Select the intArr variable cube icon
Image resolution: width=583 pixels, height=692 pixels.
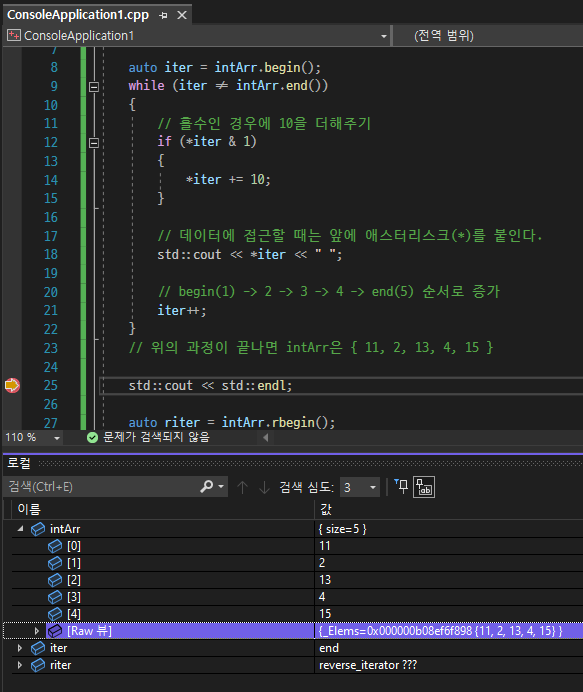38,529
